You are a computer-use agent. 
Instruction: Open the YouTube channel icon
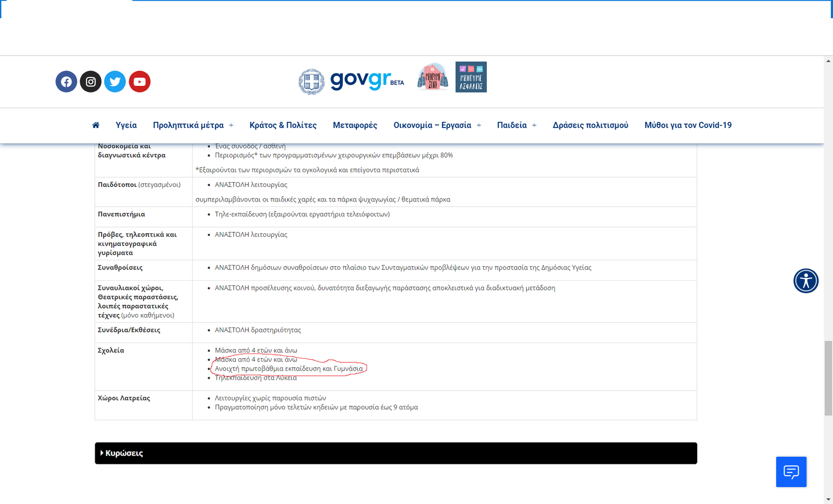[x=140, y=82]
